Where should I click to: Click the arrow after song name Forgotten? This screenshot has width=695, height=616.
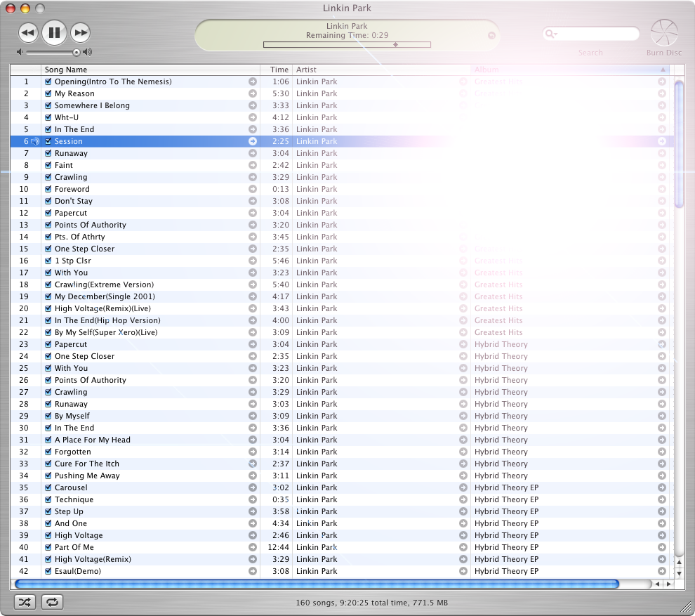pyautogui.click(x=253, y=452)
